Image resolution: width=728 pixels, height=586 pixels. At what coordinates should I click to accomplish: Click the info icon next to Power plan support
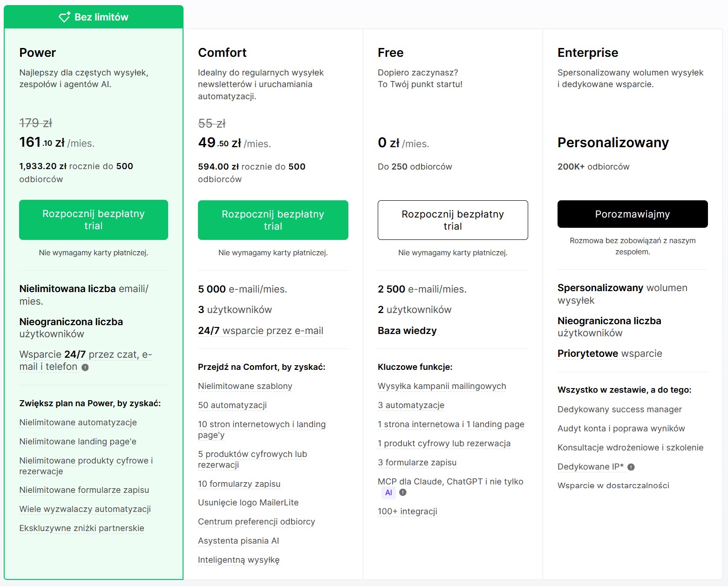click(x=85, y=368)
